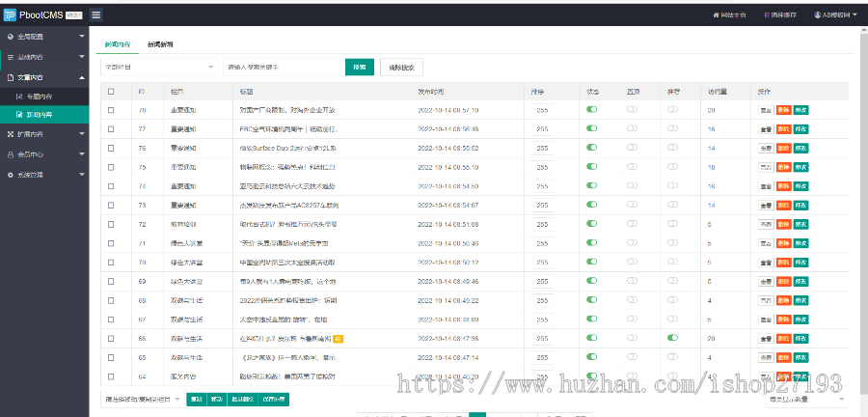Open the 每页显示数量 page-size dropdown

[806, 399]
